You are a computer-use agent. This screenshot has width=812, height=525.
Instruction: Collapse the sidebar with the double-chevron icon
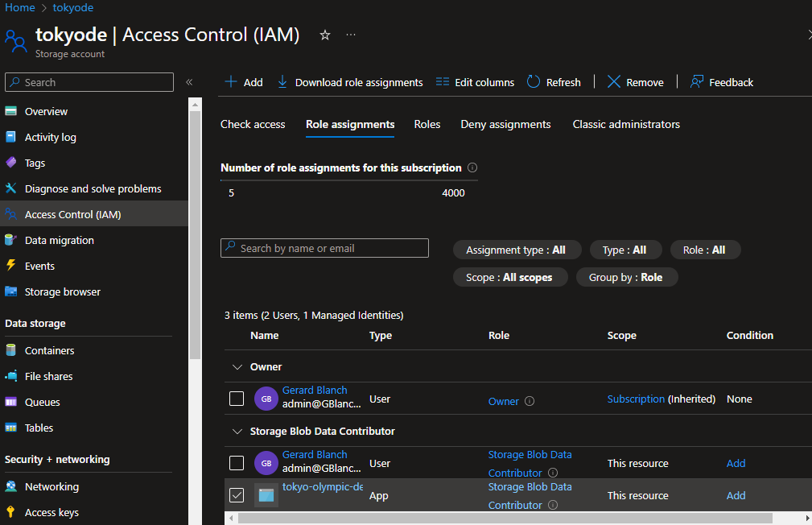[189, 82]
